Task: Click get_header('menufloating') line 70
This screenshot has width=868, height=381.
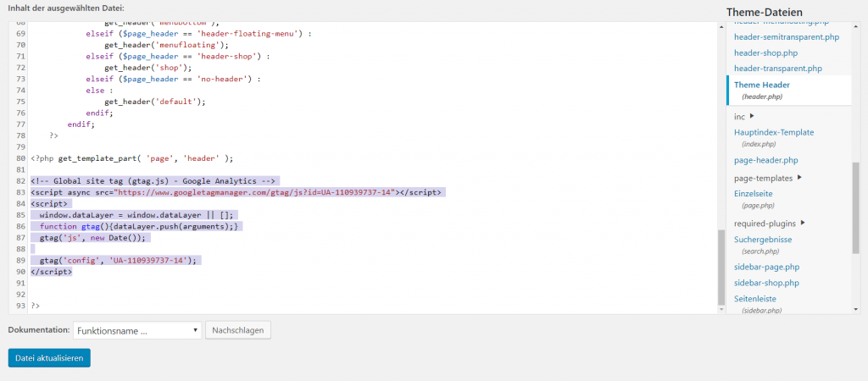Action: (166, 45)
